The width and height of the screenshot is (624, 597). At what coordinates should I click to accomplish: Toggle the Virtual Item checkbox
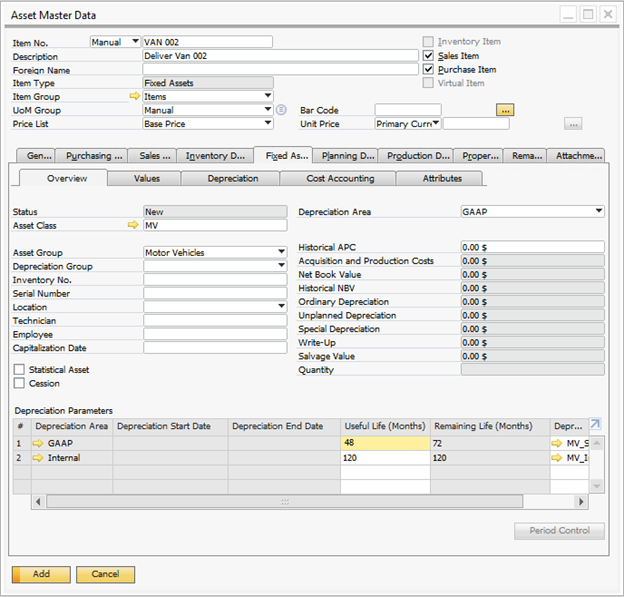tap(428, 83)
